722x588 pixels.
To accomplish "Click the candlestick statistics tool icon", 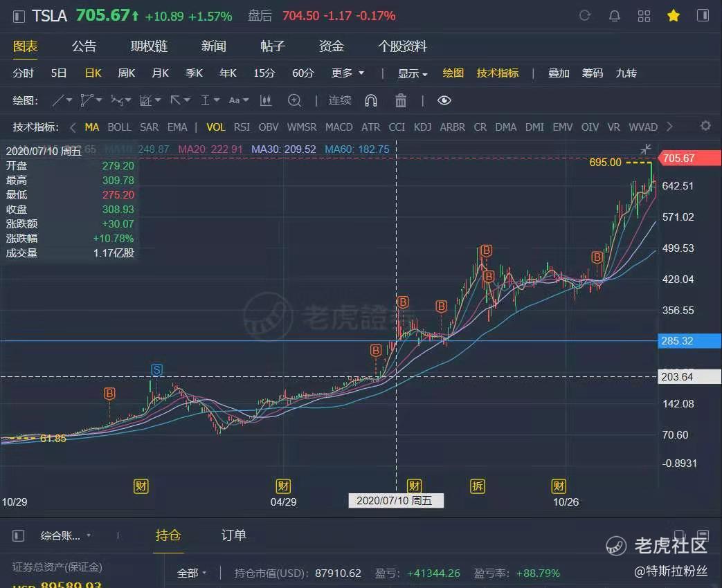I will point(266,100).
